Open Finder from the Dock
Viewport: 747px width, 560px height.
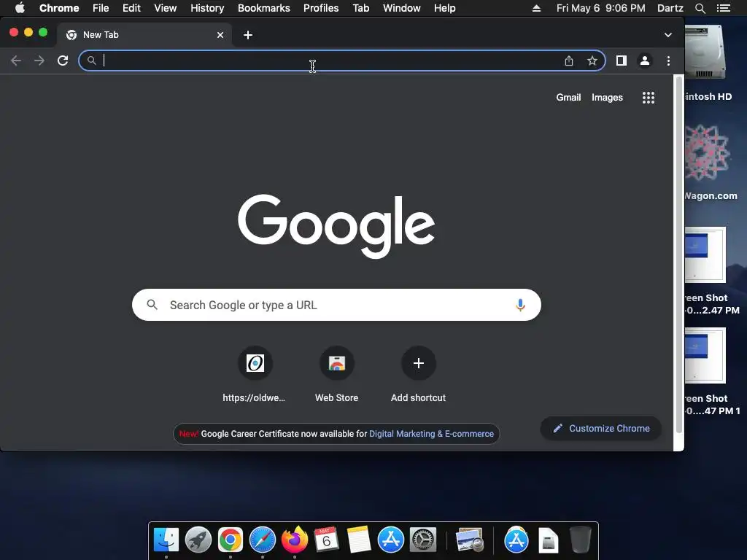(166, 540)
